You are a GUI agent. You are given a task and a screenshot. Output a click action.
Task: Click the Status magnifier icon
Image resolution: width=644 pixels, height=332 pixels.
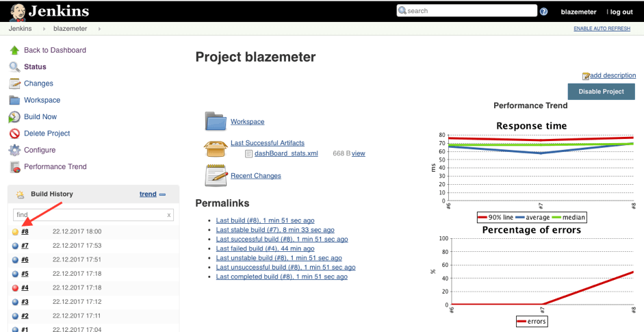[x=14, y=67]
